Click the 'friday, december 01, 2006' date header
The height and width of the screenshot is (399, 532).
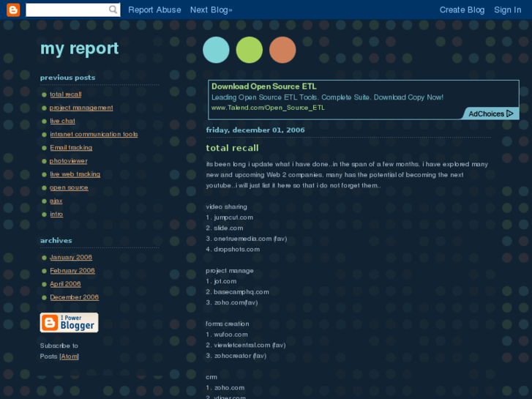click(255, 130)
